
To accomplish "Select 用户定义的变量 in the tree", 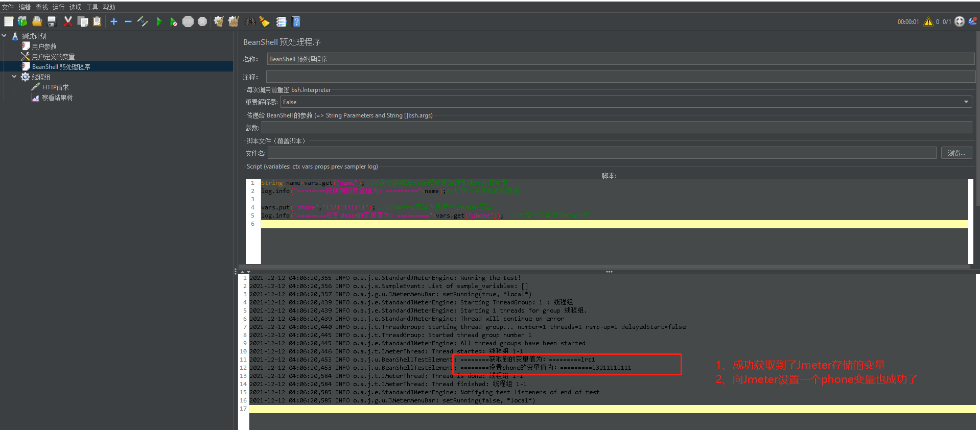I will (x=53, y=57).
